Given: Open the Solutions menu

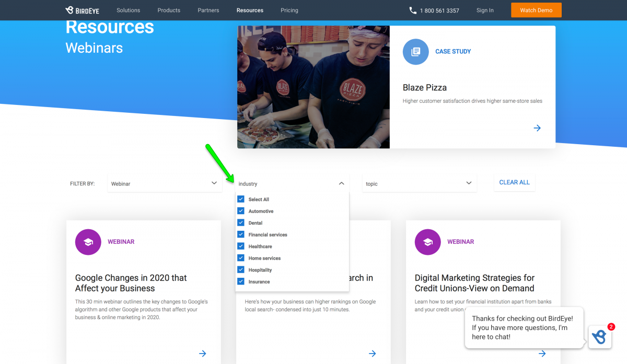Looking at the screenshot, I should (x=129, y=10).
